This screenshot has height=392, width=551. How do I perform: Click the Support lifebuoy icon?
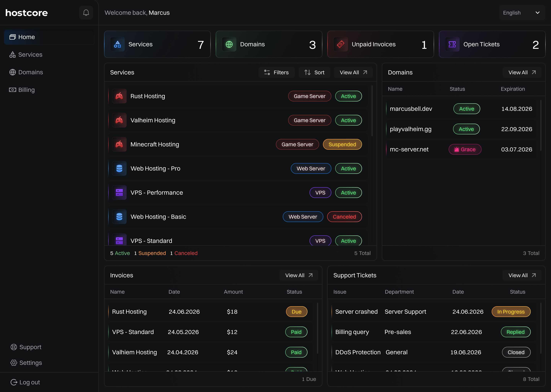coord(14,347)
